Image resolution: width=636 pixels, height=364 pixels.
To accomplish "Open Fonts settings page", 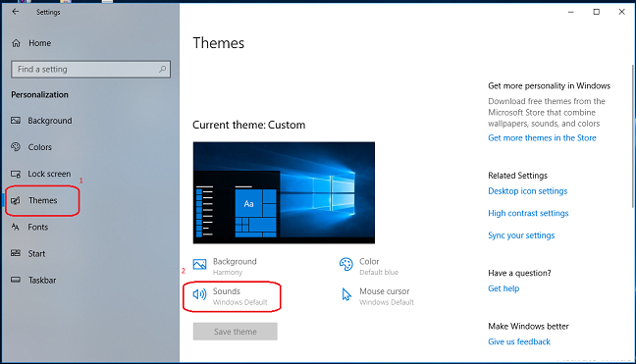I will (x=37, y=227).
